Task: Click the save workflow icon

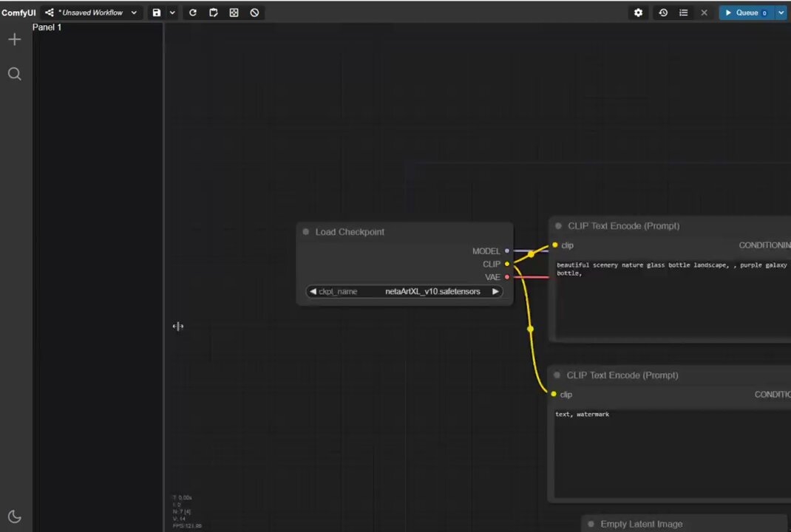Action: pyautogui.click(x=156, y=13)
